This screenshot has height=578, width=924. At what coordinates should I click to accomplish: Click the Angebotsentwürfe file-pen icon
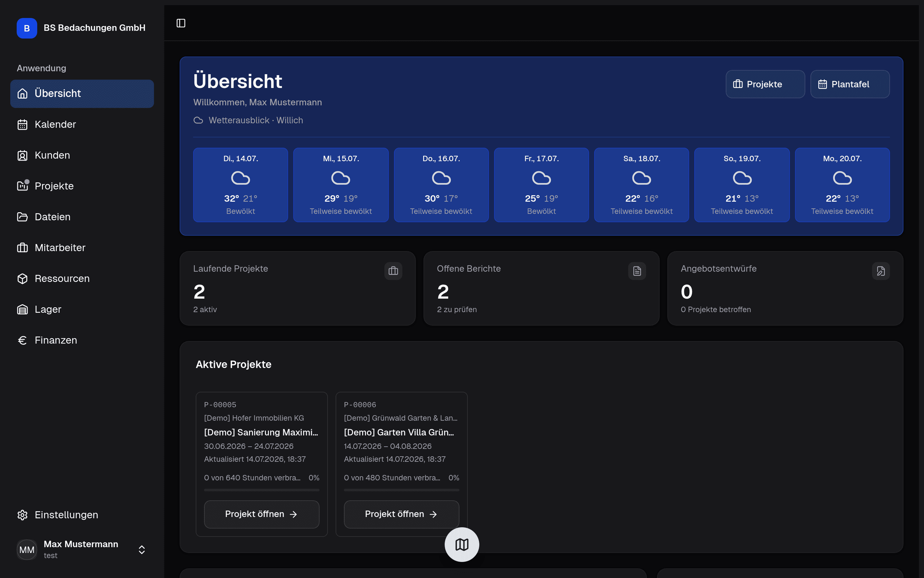click(x=881, y=271)
